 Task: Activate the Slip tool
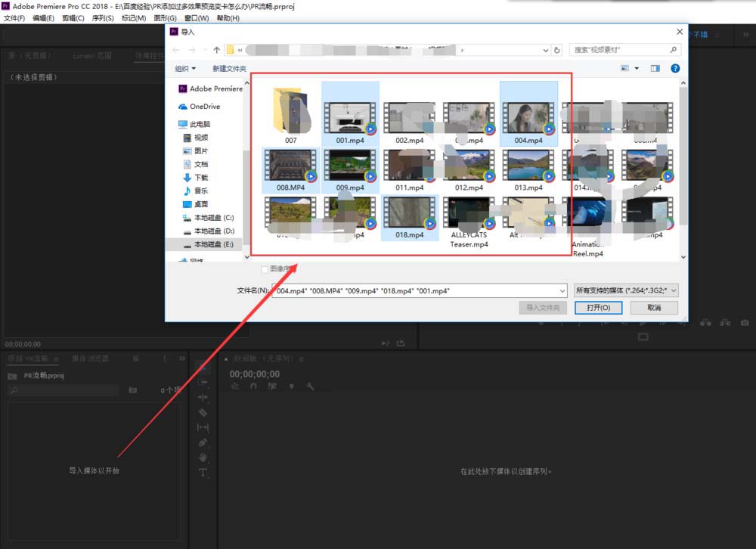203,427
